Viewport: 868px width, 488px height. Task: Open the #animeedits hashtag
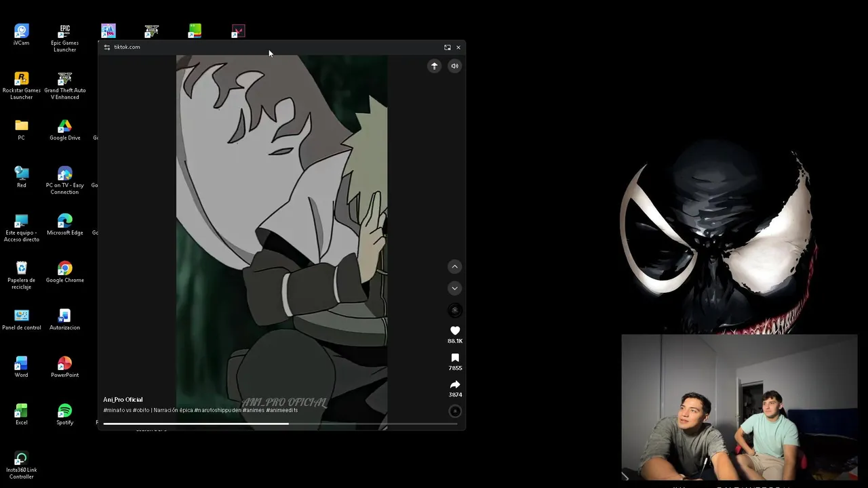(282, 410)
